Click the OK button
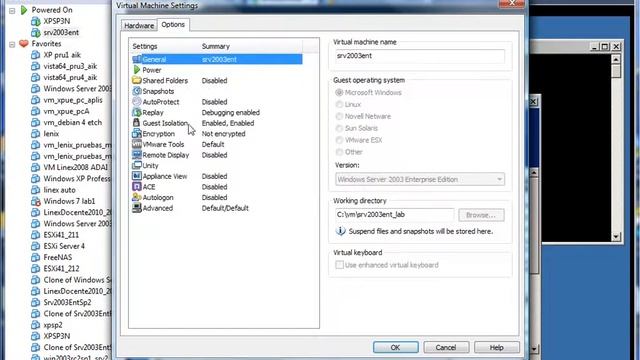Screen dimensions: 640x360 click(396, 347)
